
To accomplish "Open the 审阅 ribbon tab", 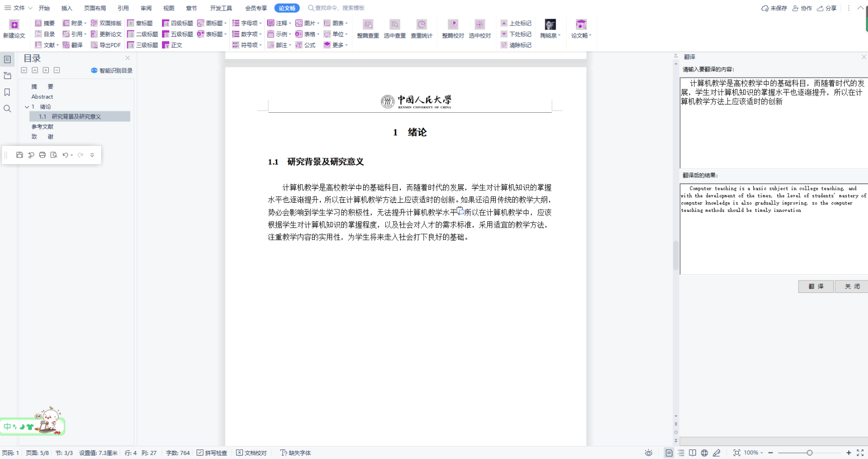I will pos(146,8).
